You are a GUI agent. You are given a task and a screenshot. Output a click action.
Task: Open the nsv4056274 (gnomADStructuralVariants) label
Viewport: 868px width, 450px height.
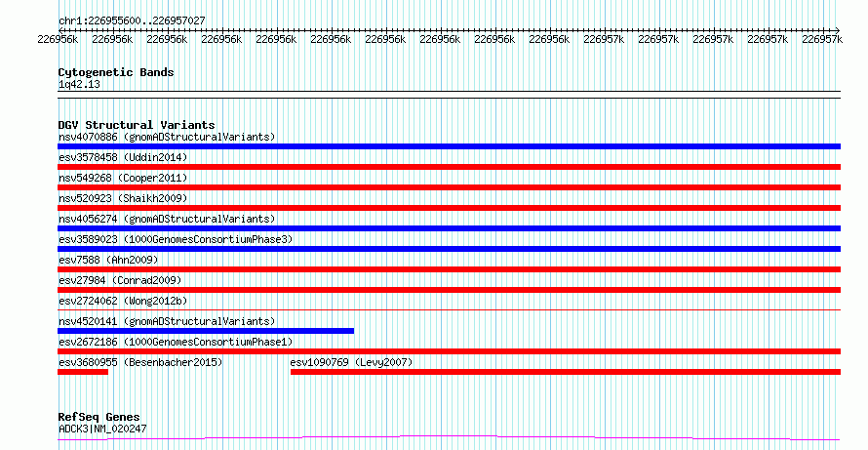click(167, 219)
